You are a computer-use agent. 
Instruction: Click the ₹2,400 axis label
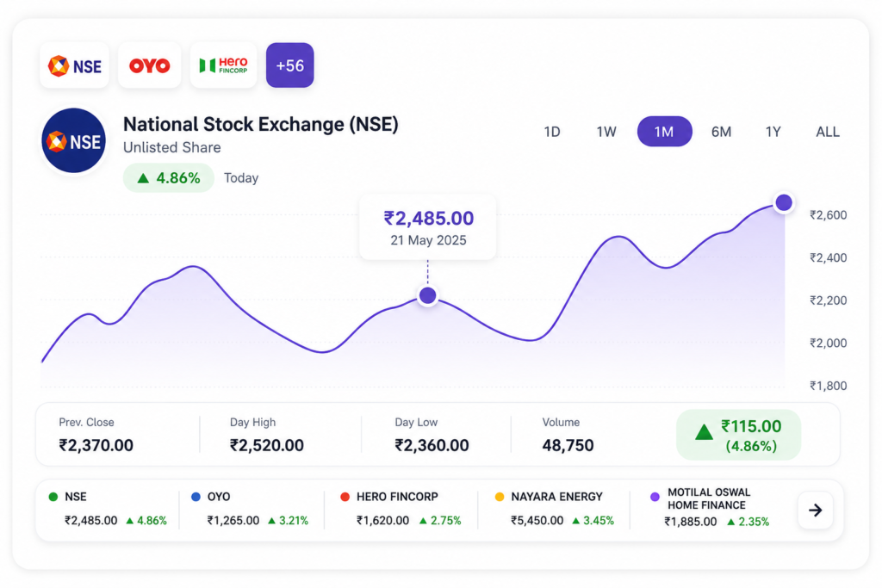(828, 257)
